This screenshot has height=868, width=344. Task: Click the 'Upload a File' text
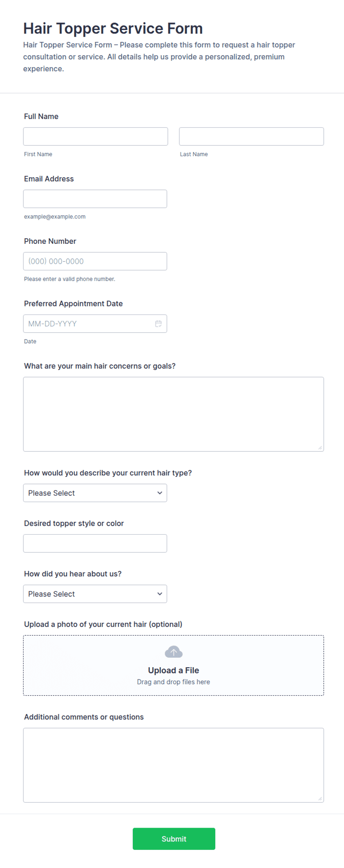pos(173,670)
